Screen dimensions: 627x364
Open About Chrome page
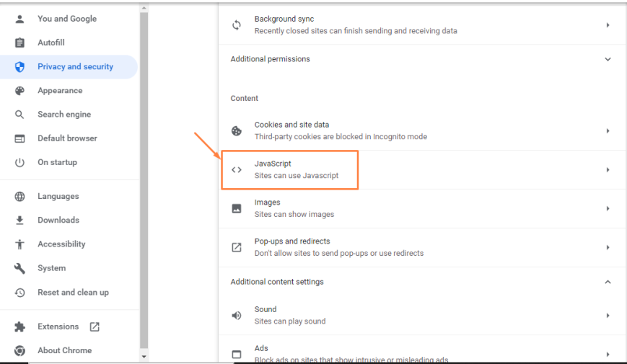coord(64,350)
